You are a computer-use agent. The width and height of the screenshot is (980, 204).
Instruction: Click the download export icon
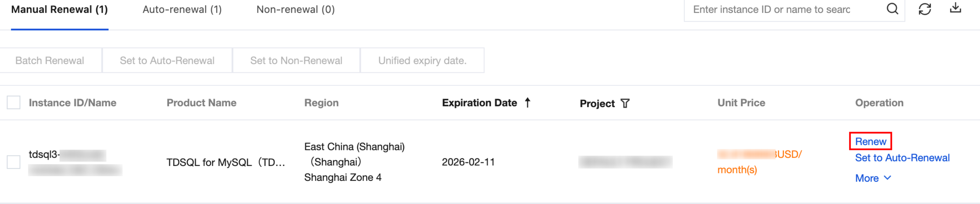[955, 8]
